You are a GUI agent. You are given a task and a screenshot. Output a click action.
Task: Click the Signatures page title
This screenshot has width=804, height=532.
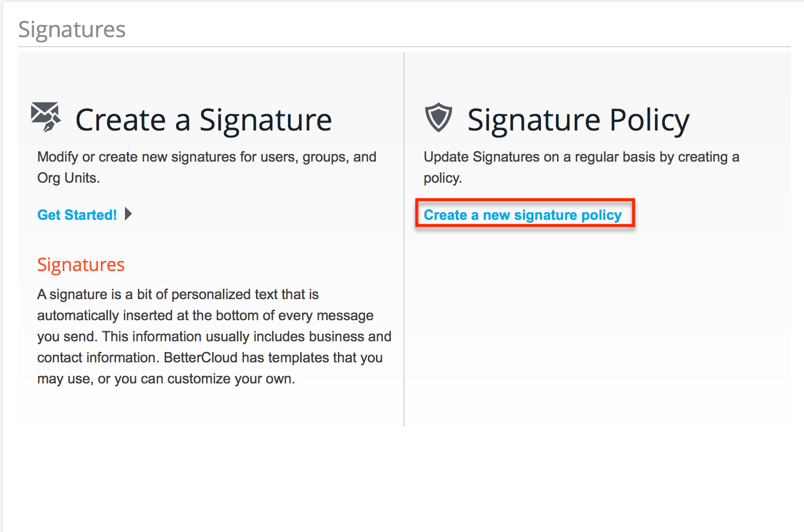click(72, 29)
